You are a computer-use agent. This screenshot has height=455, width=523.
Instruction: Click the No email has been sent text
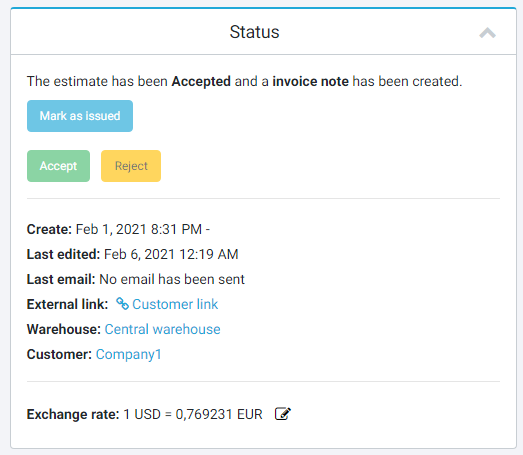172,279
